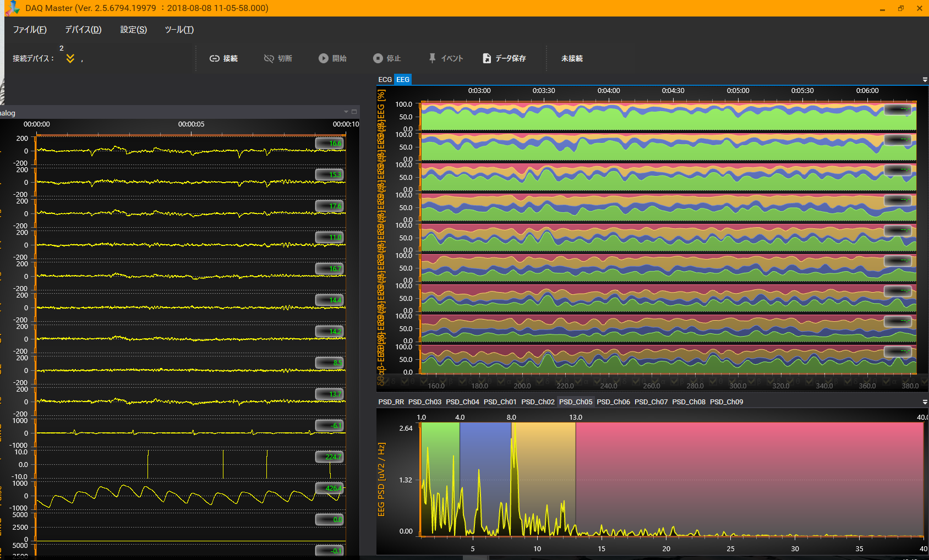Click the 426.4 value badge
Screen dimensions: 929x560
330,488
